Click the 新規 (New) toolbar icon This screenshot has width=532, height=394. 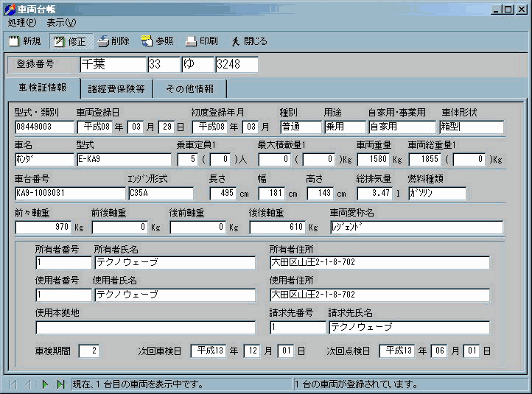tap(25, 41)
